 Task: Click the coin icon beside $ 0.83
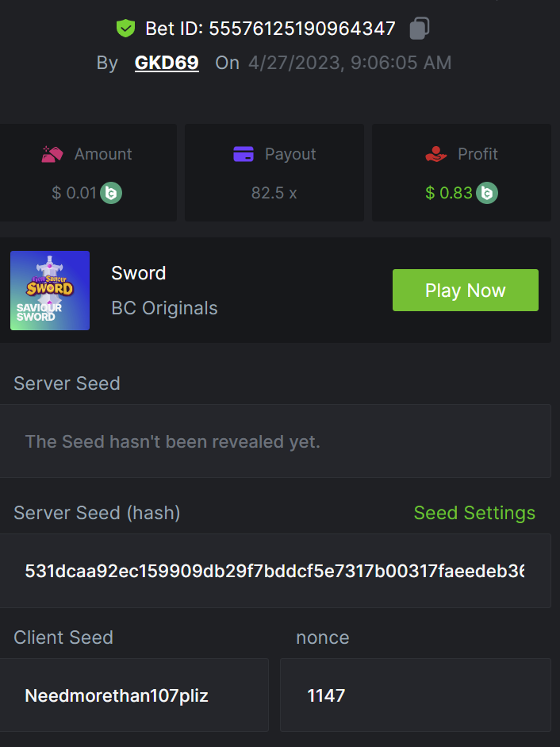[487, 193]
